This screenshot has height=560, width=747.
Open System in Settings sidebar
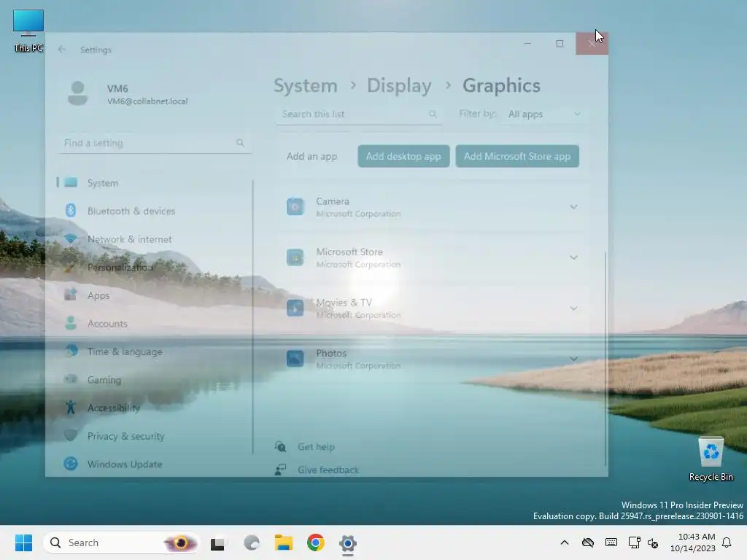(155, 183)
